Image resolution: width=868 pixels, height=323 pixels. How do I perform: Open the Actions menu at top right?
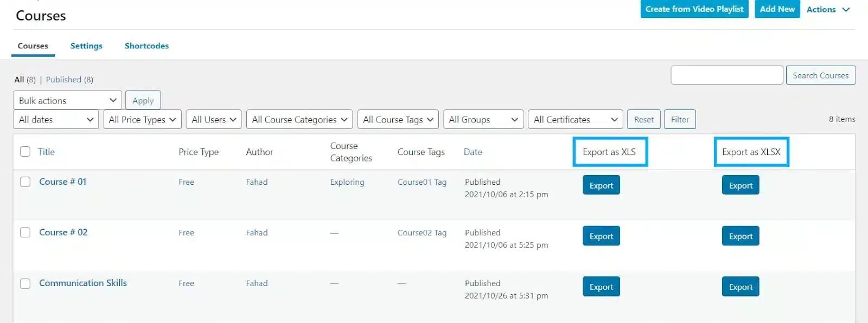coord(828,9)
